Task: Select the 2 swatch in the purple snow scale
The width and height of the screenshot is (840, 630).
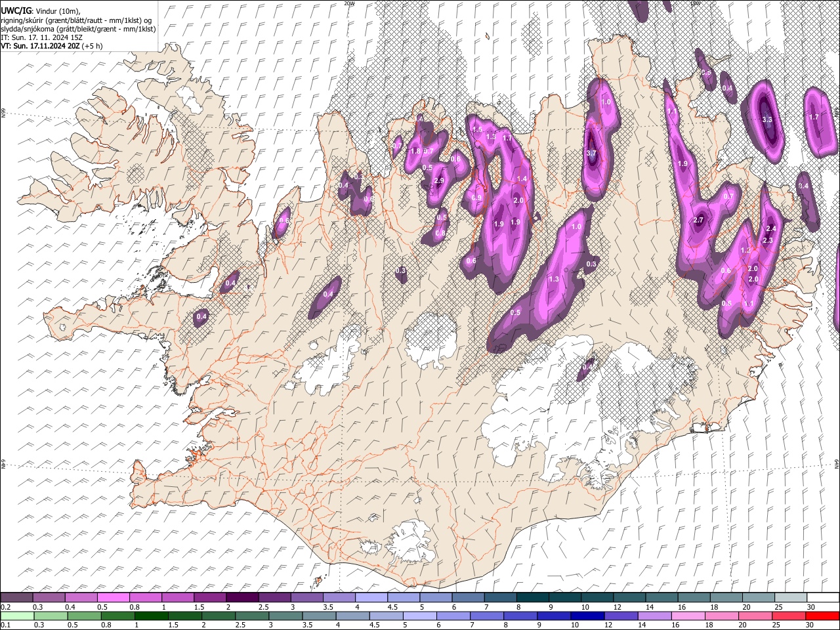Action: coord(241,597)
